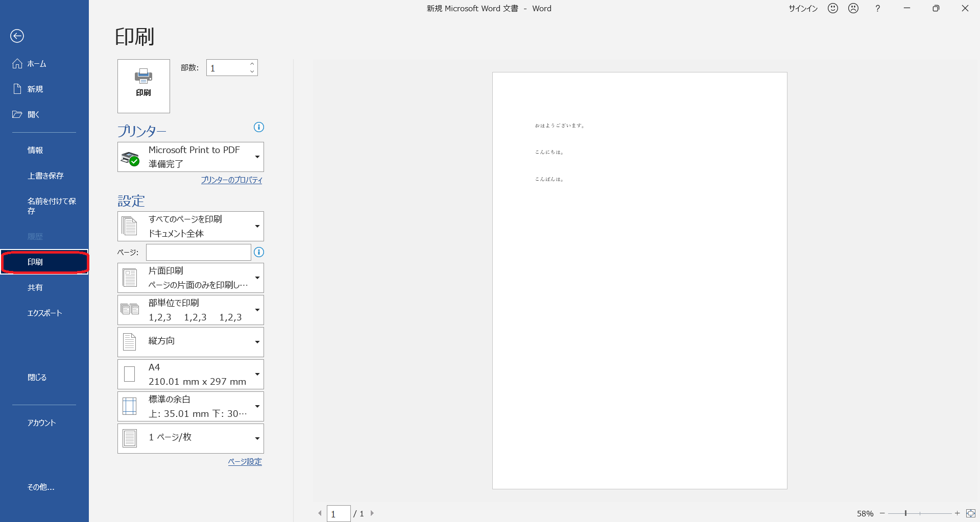Viewport: 980px width, 522px height.
Task: Select エクスポート in the sidebar
Action: tap(44, 313)
